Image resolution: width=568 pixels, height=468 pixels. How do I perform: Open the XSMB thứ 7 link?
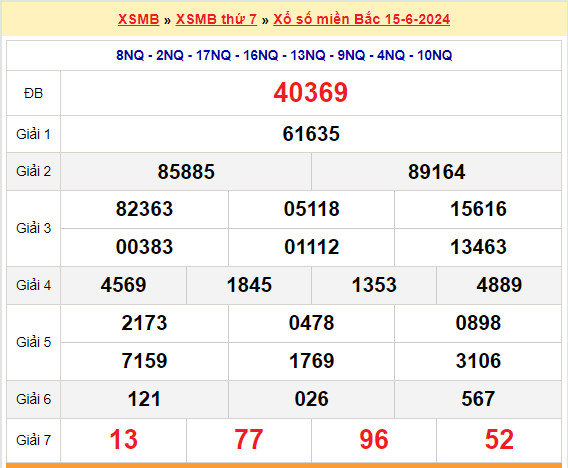tap(216, 19)
